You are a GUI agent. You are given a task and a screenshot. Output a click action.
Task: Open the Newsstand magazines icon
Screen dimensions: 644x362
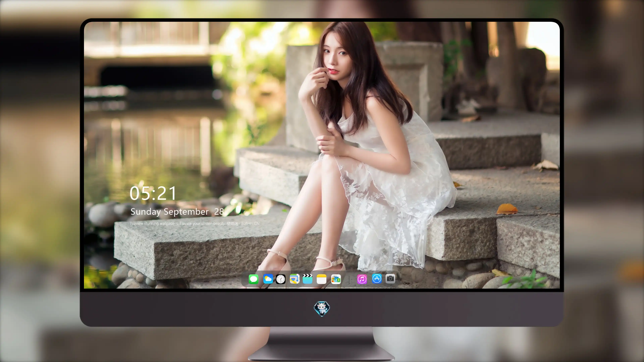click(336, 279)
